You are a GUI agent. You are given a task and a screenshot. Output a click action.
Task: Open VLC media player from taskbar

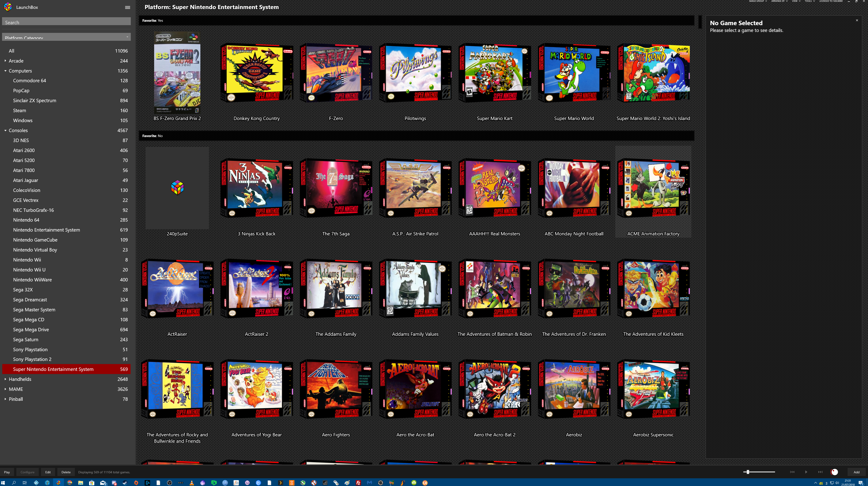coord(192,483)
